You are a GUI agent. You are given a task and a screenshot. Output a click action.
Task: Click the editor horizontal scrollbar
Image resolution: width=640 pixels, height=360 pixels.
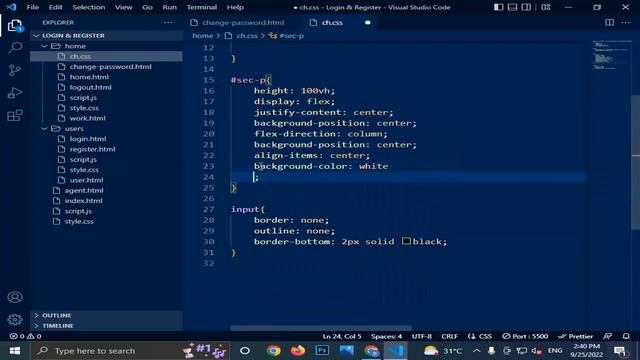321,328
